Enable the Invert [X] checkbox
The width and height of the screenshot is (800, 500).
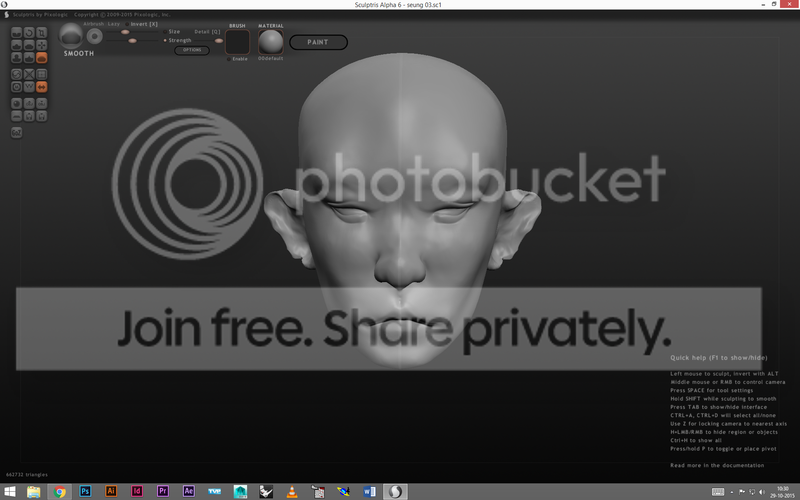(x=127, y=24)
